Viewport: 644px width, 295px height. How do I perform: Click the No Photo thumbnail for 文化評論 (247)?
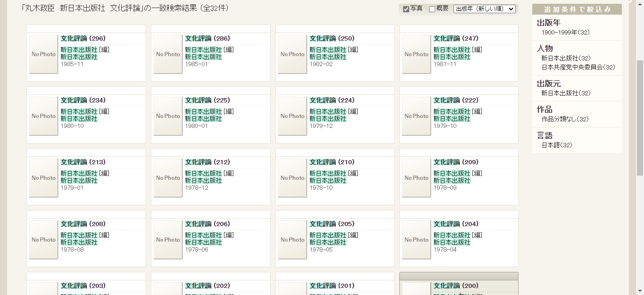[x=416, y=54]
